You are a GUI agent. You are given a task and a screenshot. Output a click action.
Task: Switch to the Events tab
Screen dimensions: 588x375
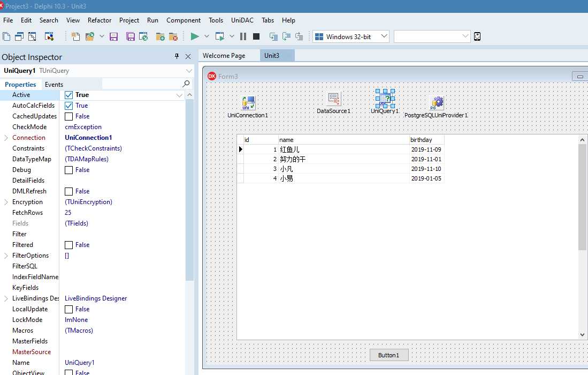tap(54, 85)
